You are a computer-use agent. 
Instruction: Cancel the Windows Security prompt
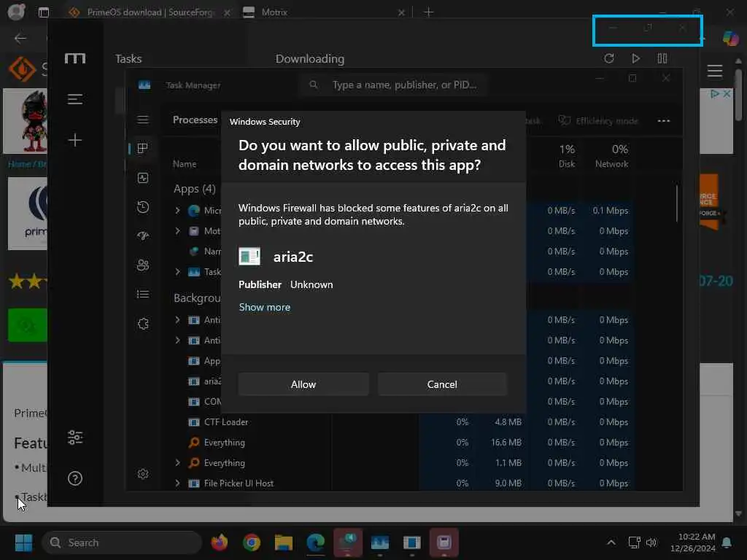442,384
